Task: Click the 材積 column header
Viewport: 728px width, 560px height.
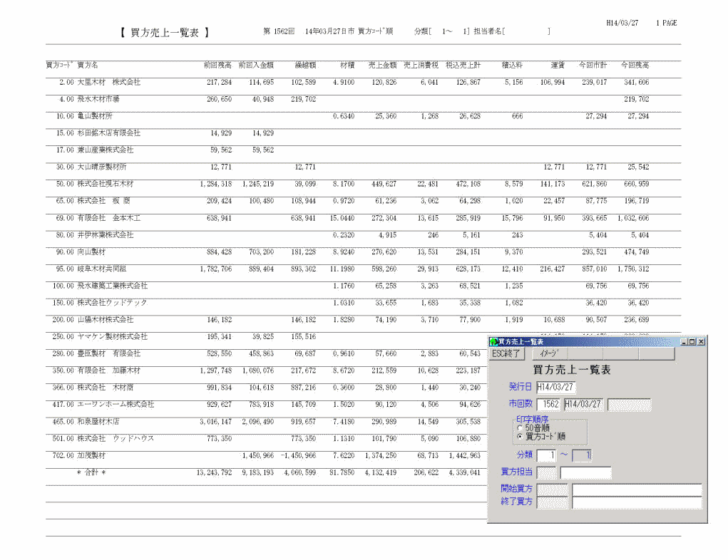Action: [347, 65]
